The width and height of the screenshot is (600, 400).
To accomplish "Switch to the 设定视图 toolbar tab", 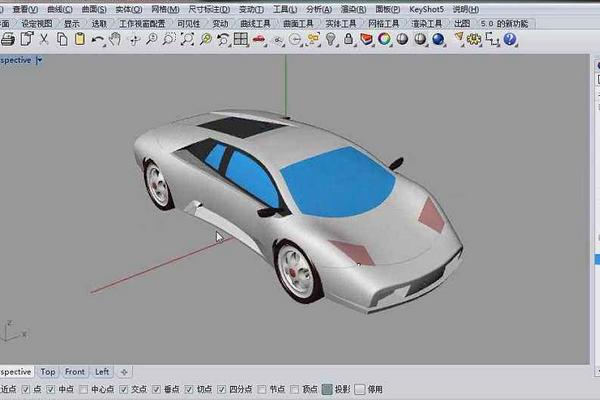I will click(37, 24).
